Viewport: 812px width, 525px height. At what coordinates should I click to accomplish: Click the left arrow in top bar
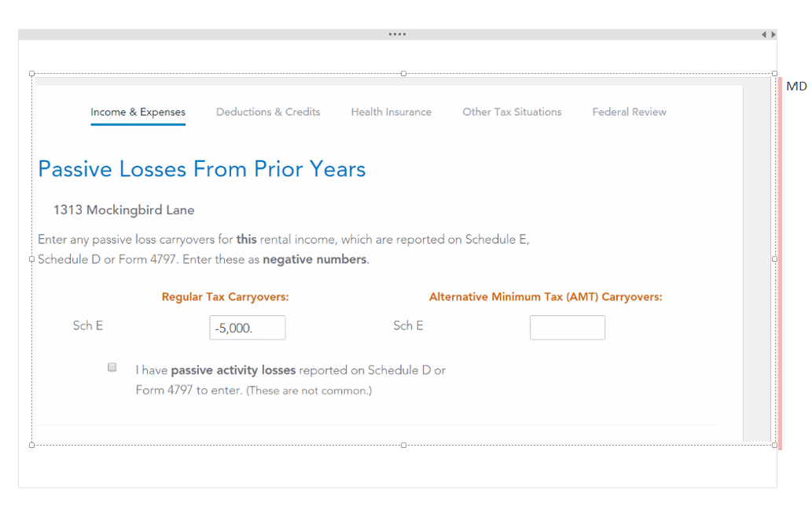click(x=764, y=35)
